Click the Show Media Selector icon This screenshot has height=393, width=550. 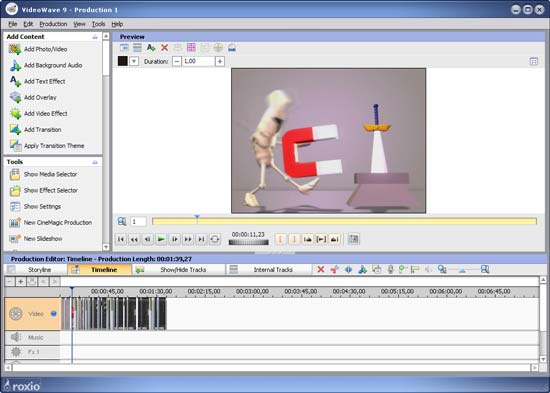[x=15, y=174]
